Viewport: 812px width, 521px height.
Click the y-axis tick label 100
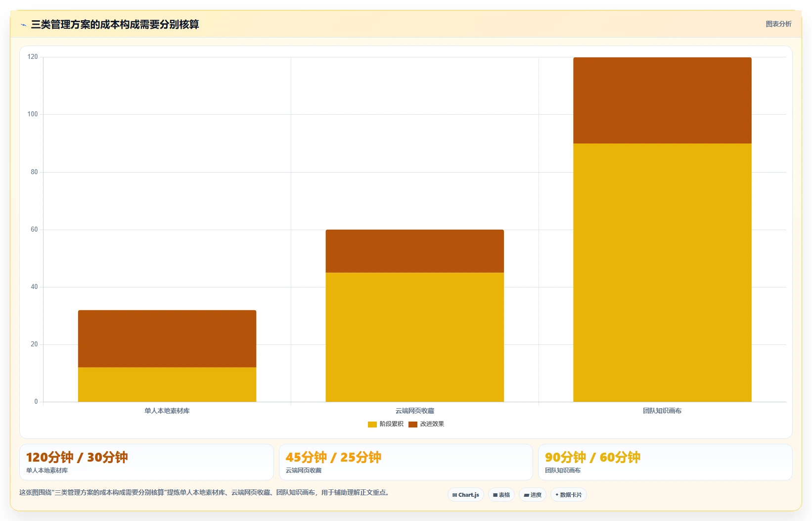click(33, 114)
